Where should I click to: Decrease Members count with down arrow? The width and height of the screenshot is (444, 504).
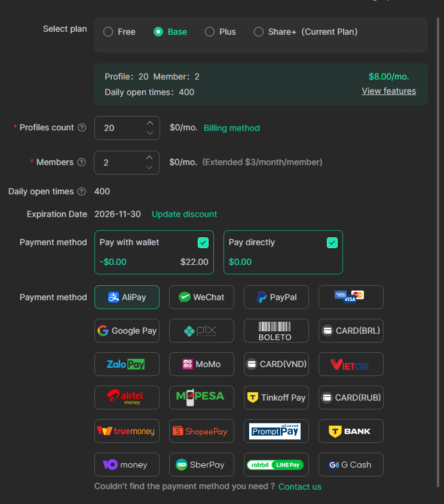click(150, 167)
